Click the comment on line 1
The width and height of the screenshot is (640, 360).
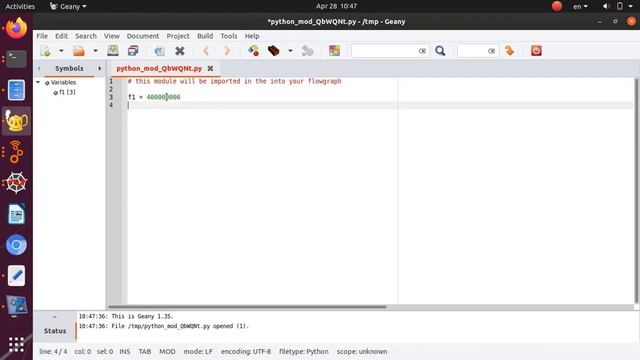click(x=234, y=81)
